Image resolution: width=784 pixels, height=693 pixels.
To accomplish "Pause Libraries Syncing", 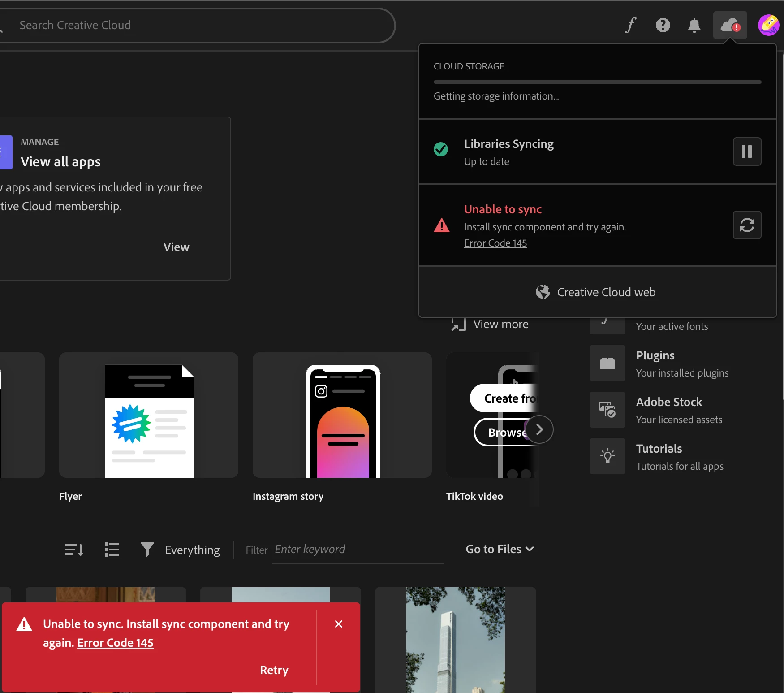I will pos(747,152).
